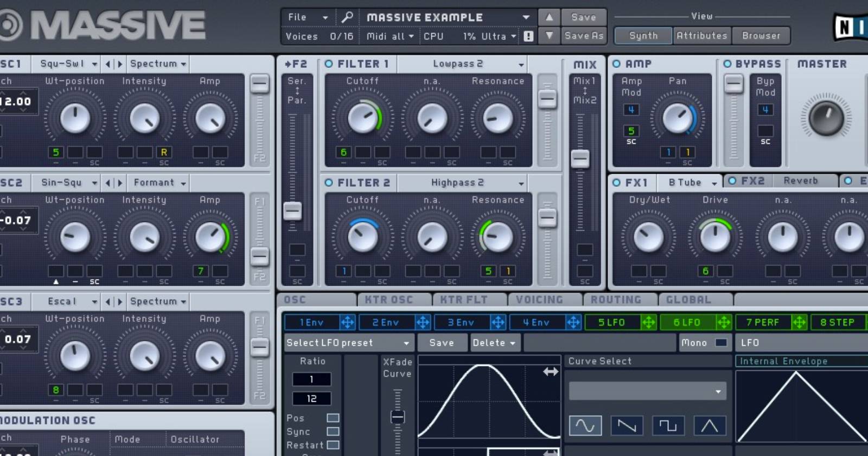Select the triangle LFO curve
Viewport: 868px width, 456px height.
click(710, 426)
